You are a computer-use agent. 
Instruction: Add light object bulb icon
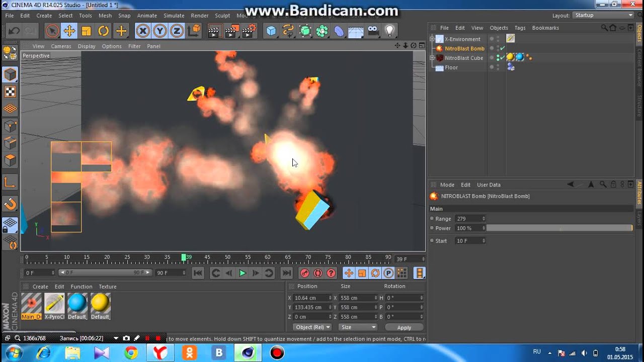390,31
